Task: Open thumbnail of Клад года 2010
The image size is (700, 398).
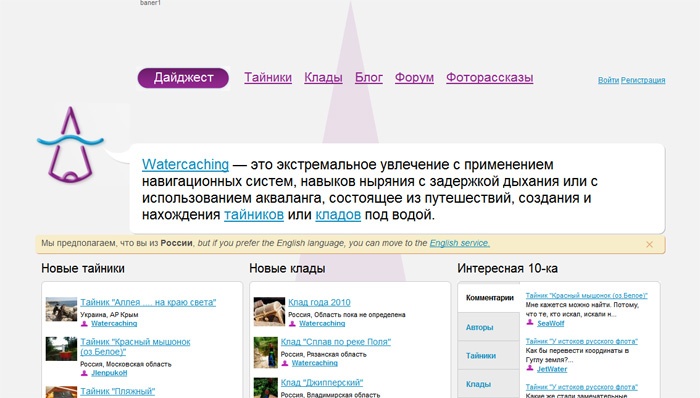Action: 269,311
